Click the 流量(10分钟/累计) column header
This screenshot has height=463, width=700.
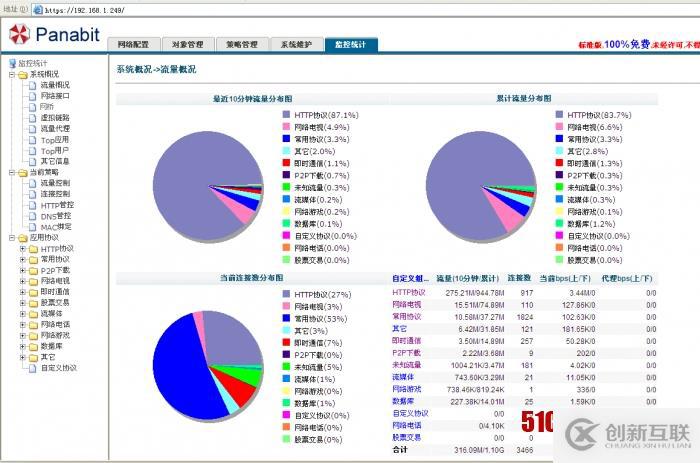(x=467, y=278)
